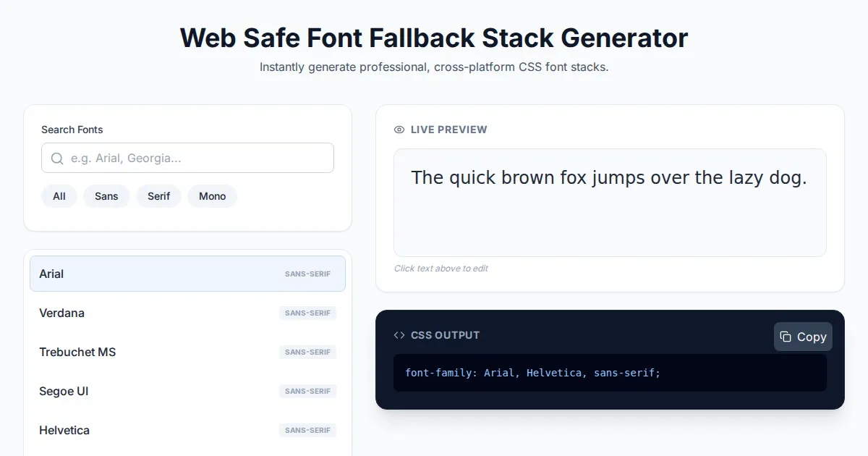The width and height of the screenshot is (868, 456).
Task: Show only Serif fonts
Action: (x=158, y=196)
